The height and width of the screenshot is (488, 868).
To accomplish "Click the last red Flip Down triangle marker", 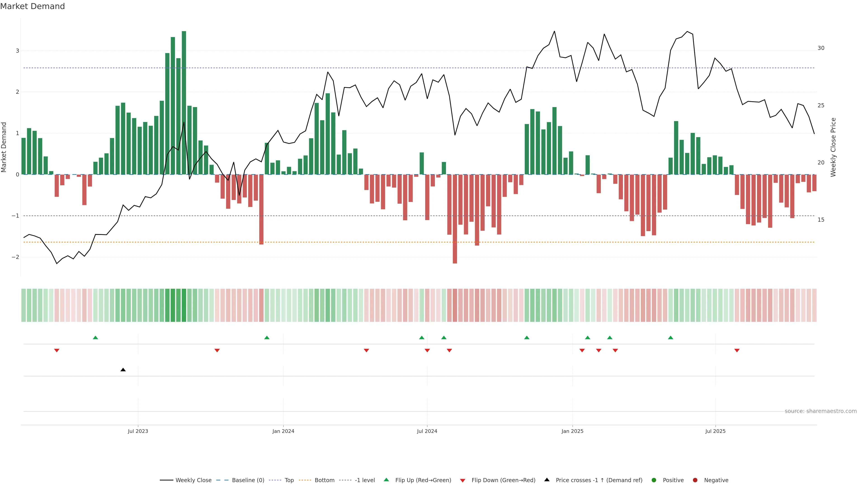I will (x=737, y=351).
